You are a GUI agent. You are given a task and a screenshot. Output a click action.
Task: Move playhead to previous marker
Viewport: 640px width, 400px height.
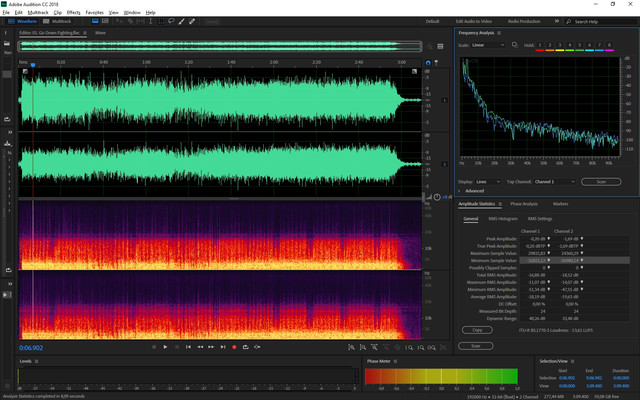188,347
